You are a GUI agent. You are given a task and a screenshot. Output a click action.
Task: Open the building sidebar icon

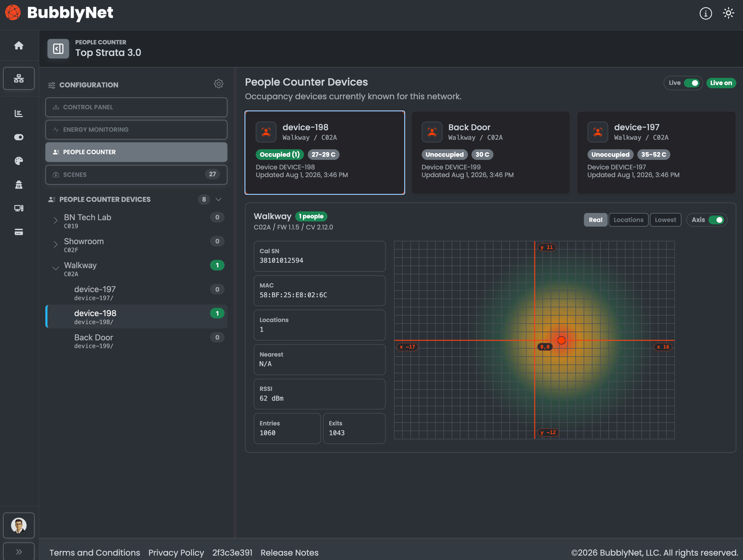point(19,185)
